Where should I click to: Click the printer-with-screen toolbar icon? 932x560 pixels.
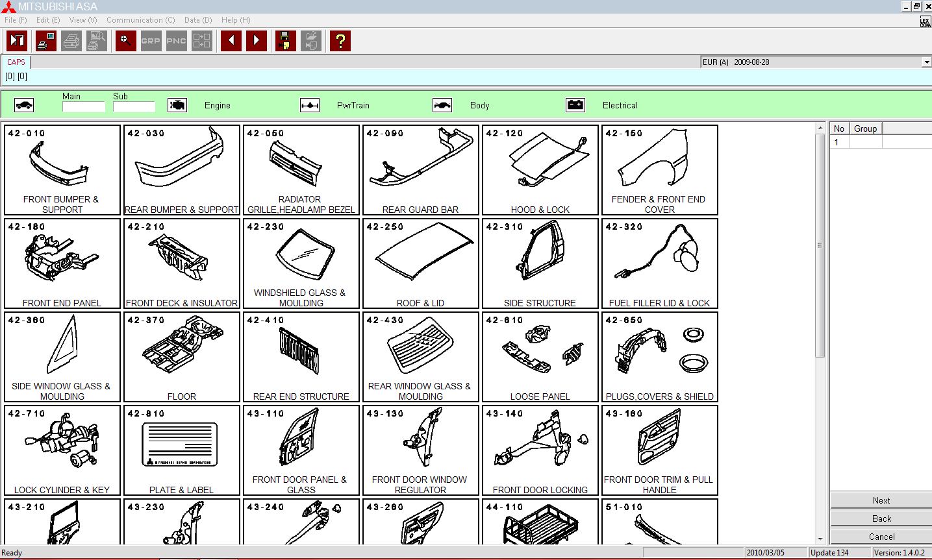[x=45, y=41]
